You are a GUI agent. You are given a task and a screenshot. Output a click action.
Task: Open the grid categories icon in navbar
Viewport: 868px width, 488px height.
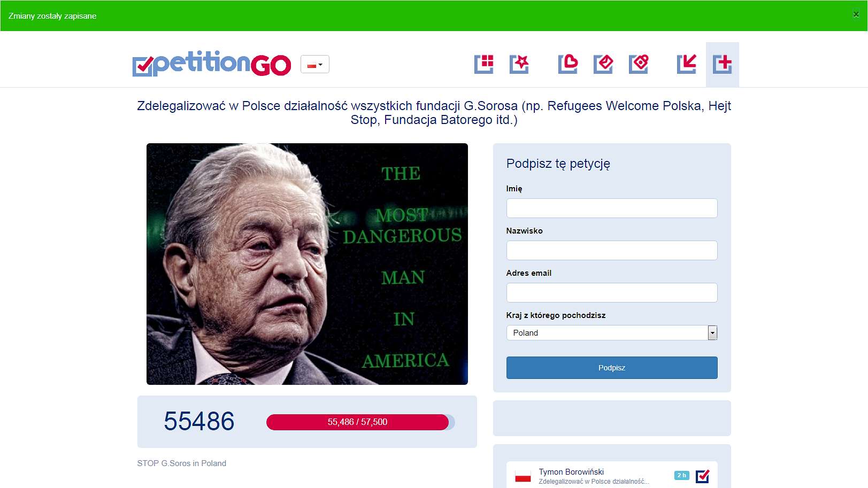click(x=484, y=64)
